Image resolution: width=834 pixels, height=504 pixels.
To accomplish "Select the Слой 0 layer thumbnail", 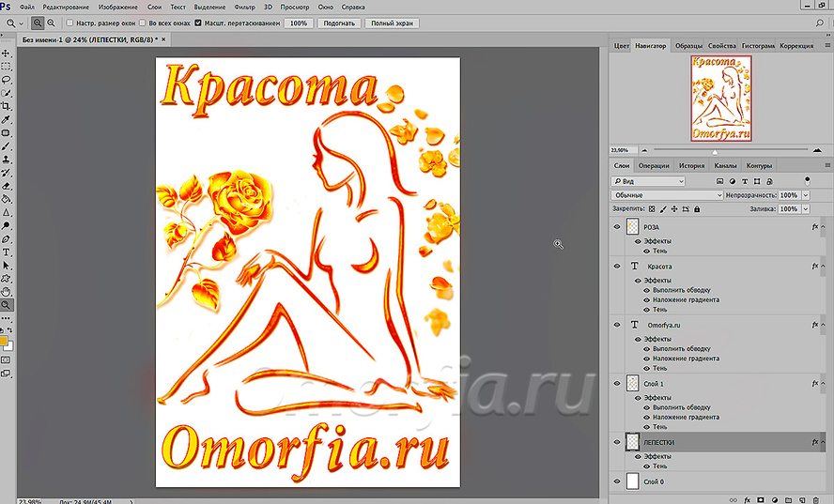I will coord(632,481).
